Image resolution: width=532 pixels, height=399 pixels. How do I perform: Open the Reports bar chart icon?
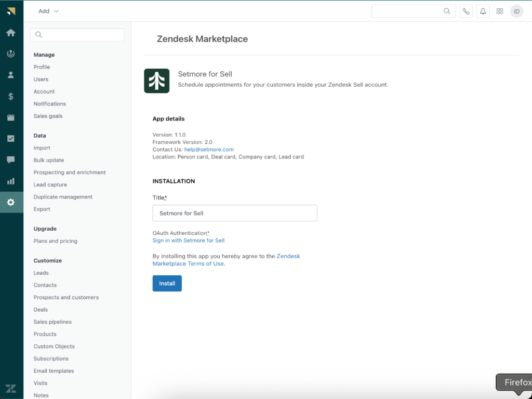pos(11,181)
